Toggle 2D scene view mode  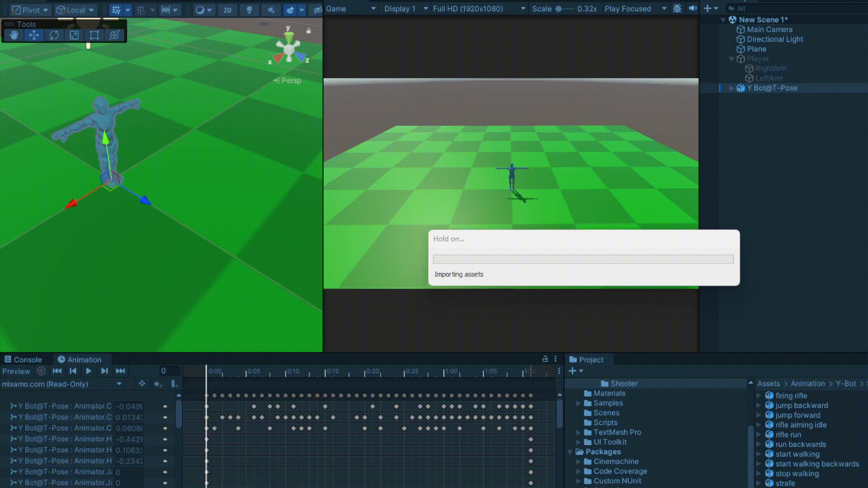[x=227, y=9]
